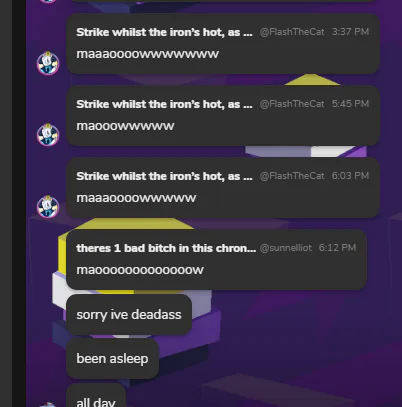The image size is (402, 407).
Task: Open @FlashTheCat handle on the 5:45 PM message
Action: click(292, 104)
